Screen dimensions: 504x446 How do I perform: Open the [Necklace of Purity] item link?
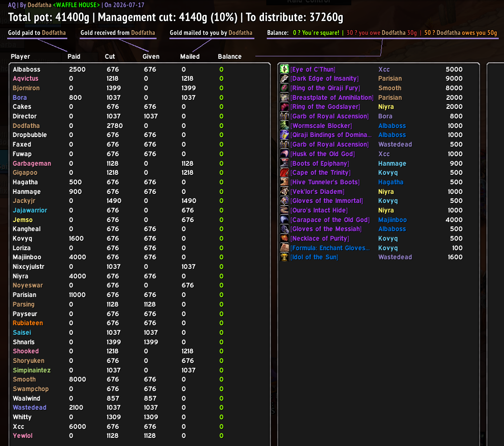click(320, 239)
